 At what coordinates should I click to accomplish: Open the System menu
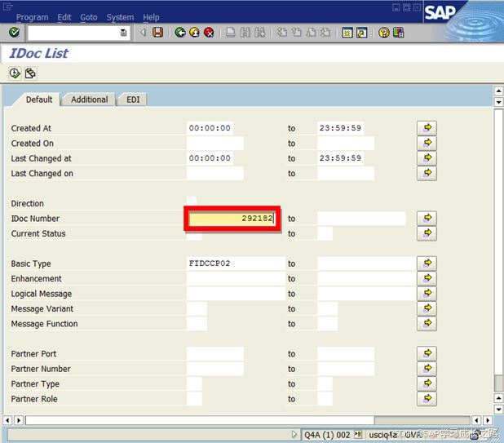pyautogui.click(x=120, y=17)
